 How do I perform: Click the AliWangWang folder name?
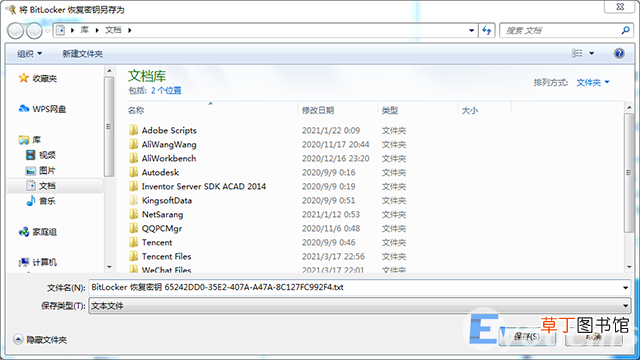169,144
